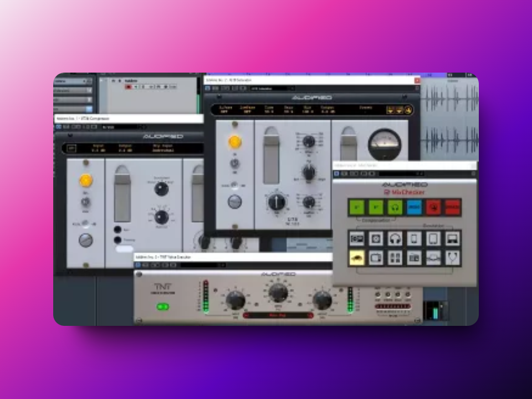Viewport: 532px width, 399px height.
Task: Click the white pill button on the Compressor
Action: 125,249
